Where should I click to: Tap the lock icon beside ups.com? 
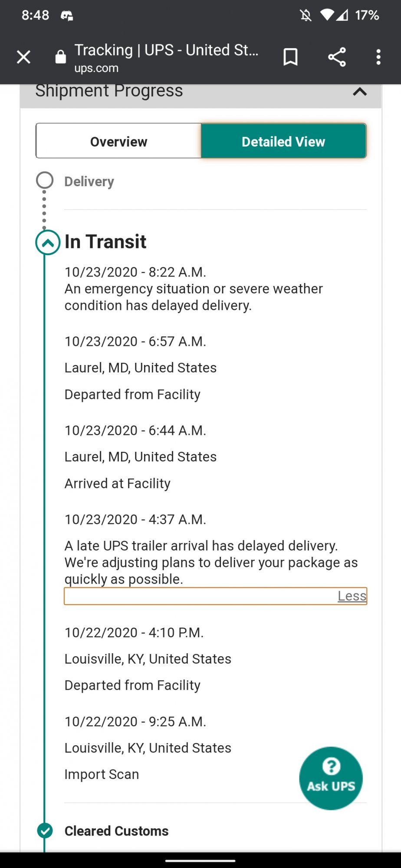[61, 57]
